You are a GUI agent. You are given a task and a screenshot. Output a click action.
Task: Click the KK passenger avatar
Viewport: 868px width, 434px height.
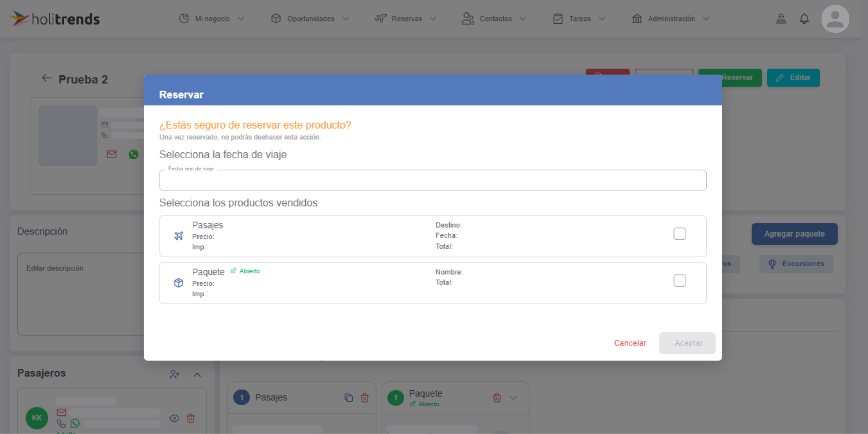click(37, 418)
